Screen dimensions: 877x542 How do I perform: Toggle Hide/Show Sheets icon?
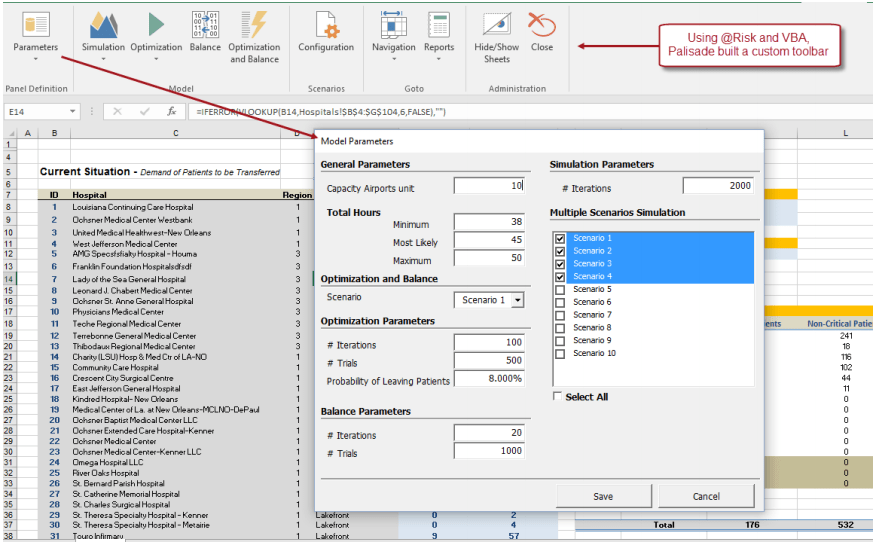497,25
